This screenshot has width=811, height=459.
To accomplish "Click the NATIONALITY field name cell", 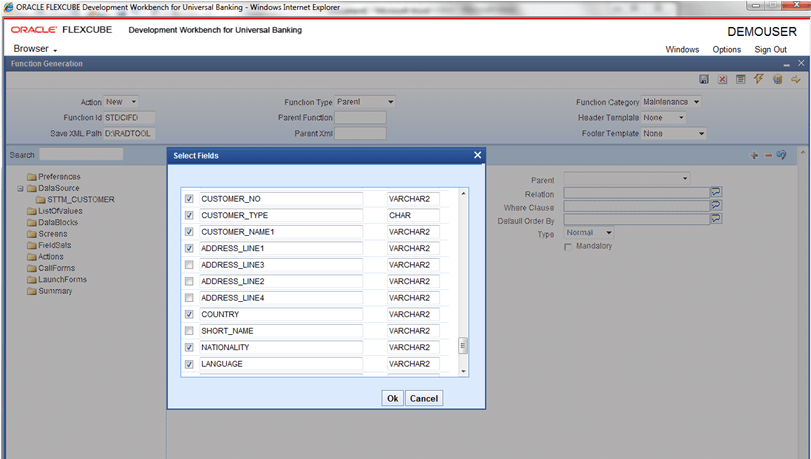I will [x=281, y=347].
